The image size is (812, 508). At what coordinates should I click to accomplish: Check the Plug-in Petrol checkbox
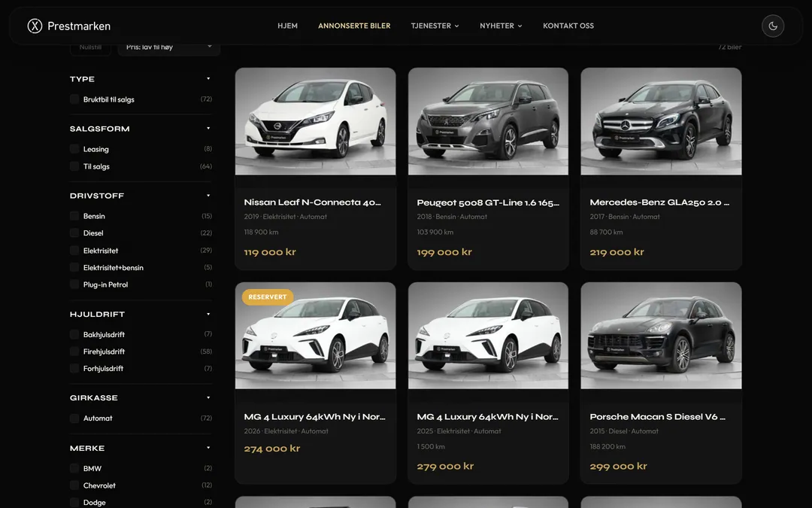[x=74, y=284]
